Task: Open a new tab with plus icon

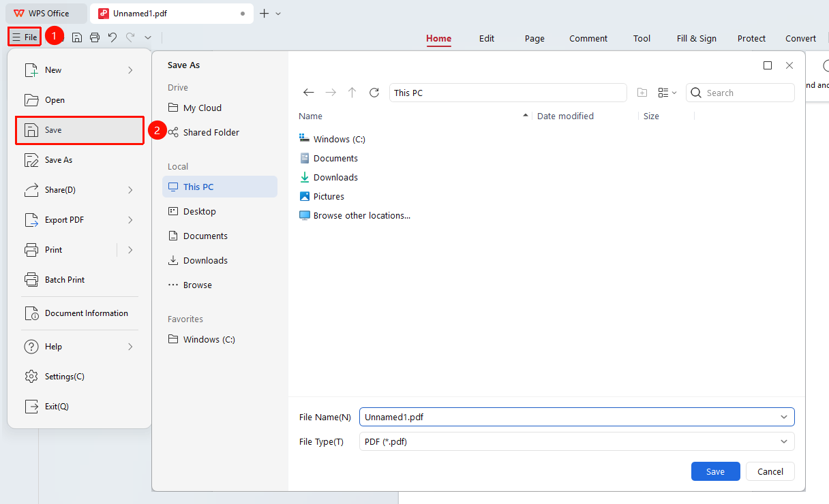Action: coord(265,13)
